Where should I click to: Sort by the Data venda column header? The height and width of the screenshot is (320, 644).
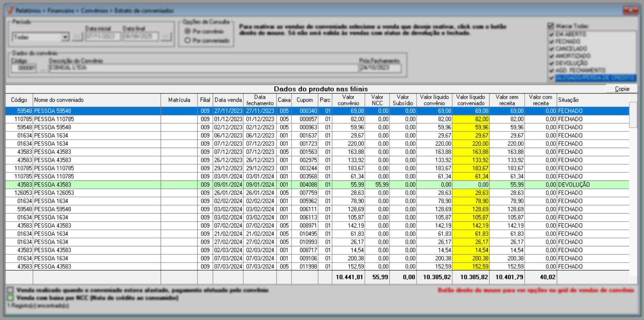pyautogui.click(x=228, y=100)
